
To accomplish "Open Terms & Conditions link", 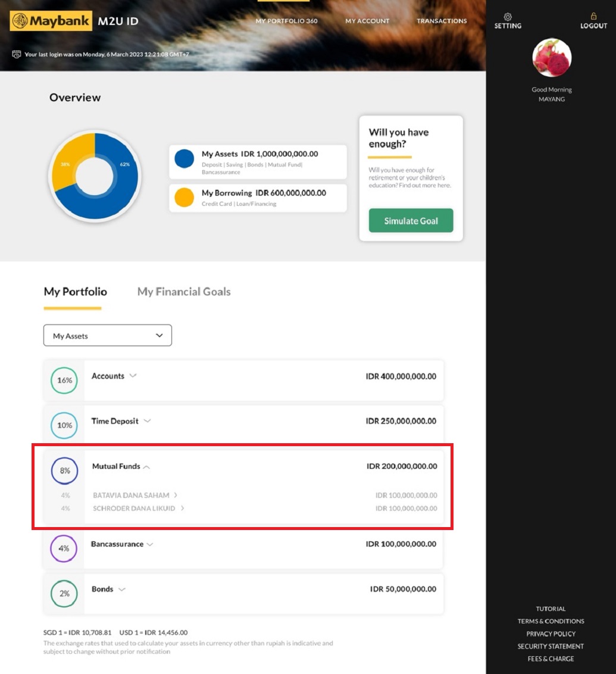I will pyautogui.click(x=551, y=621).
